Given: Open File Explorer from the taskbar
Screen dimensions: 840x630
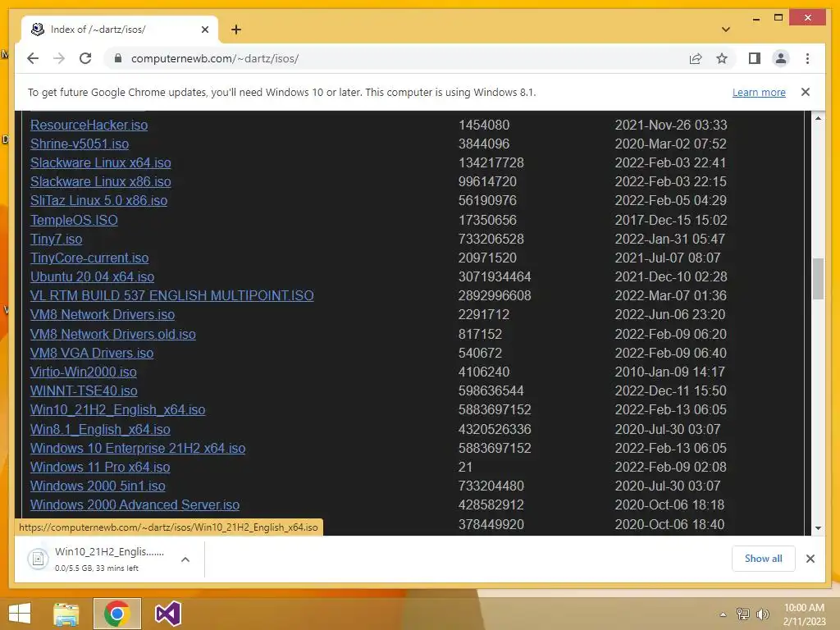Looking at the screenshot, I should point(66,614).
